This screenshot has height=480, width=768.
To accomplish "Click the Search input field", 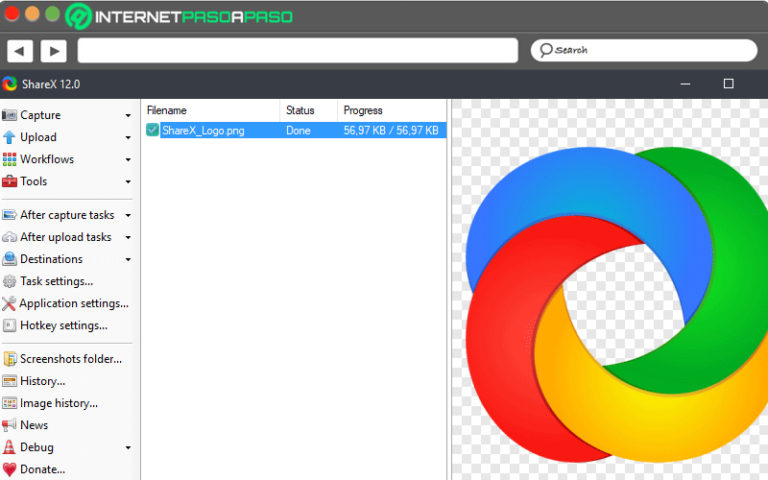I will pyautogui.click(x=644, y=50).
